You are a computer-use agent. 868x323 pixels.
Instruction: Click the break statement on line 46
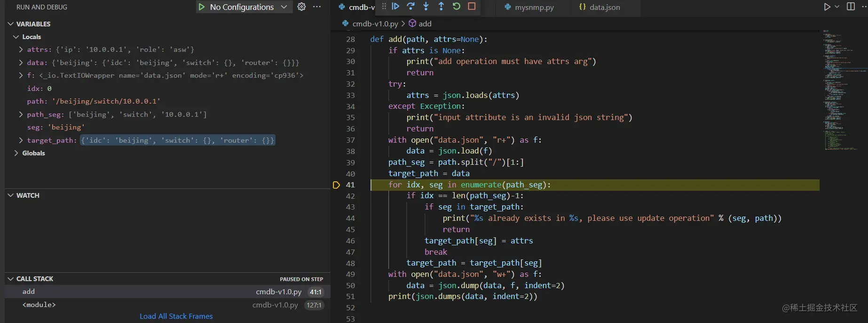[x=435, y=252]
